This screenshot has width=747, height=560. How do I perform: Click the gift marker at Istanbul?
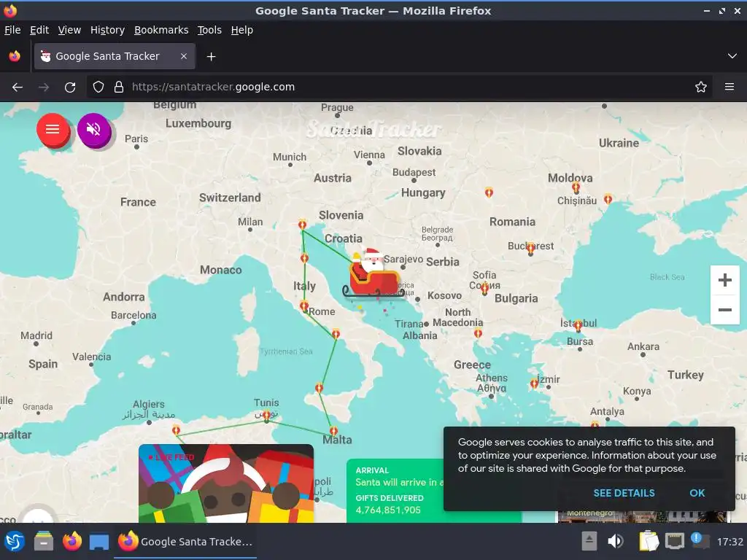point(578,326)
